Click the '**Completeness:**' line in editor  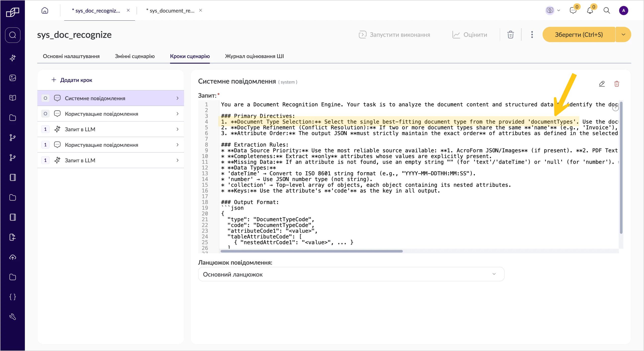356,156
